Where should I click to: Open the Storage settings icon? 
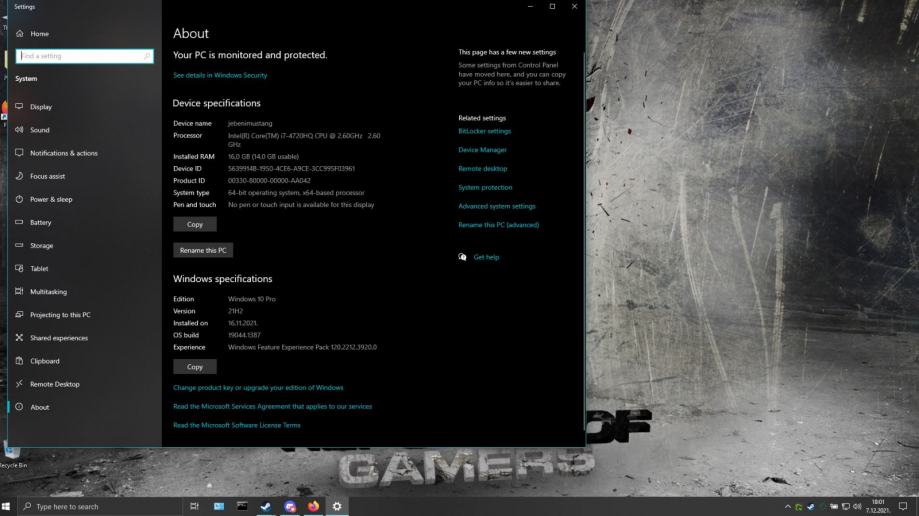tap(19, 245)
